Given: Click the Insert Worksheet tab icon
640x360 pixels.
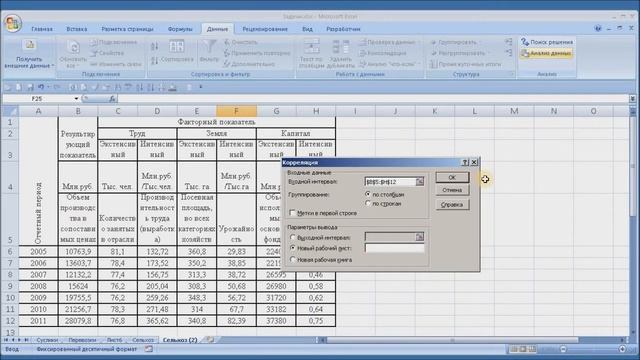Looking at the screenshot, I should (x=209, y=340).
